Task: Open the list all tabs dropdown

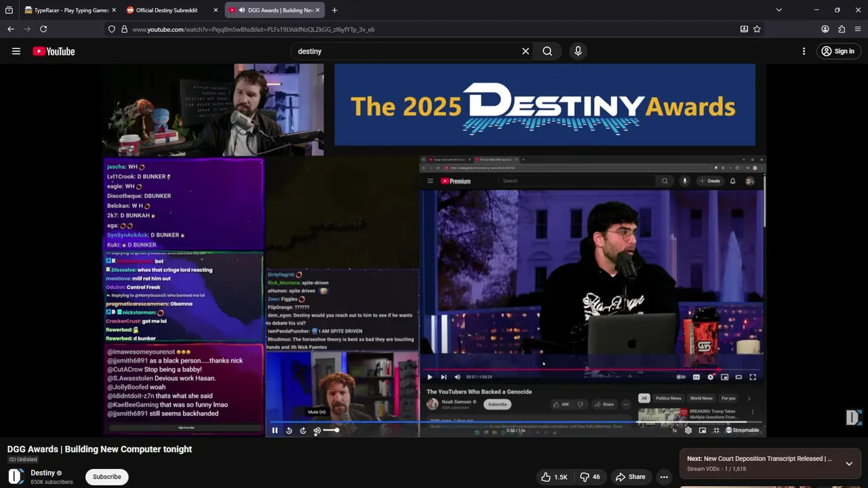Action: click(x=778, y=10)
